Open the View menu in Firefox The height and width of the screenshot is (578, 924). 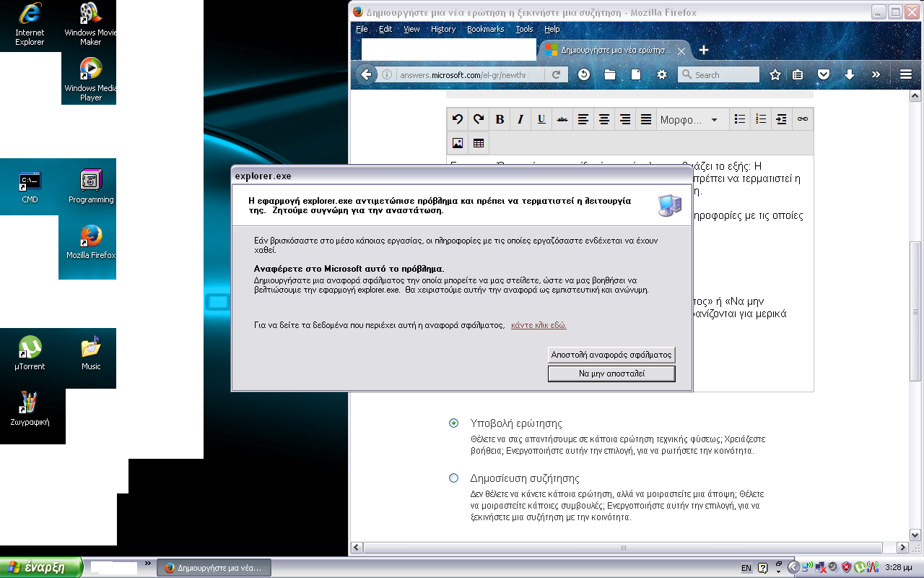pyautogui.click(x=411, y=29)
